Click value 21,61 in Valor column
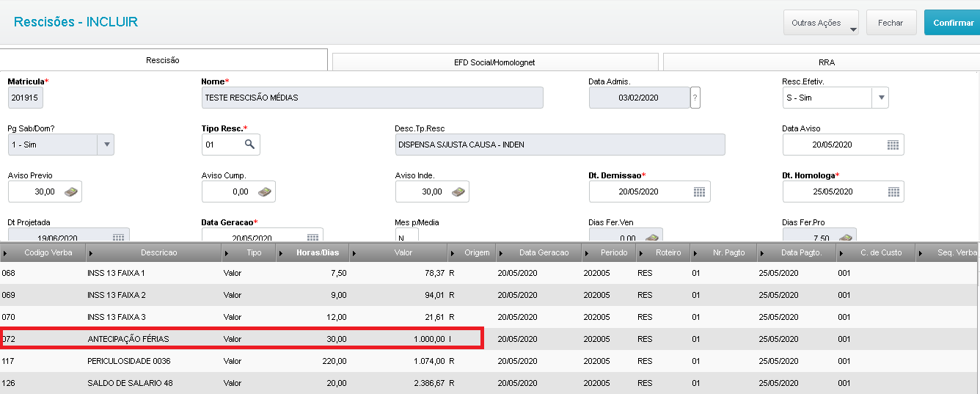 tap(434, 317)
